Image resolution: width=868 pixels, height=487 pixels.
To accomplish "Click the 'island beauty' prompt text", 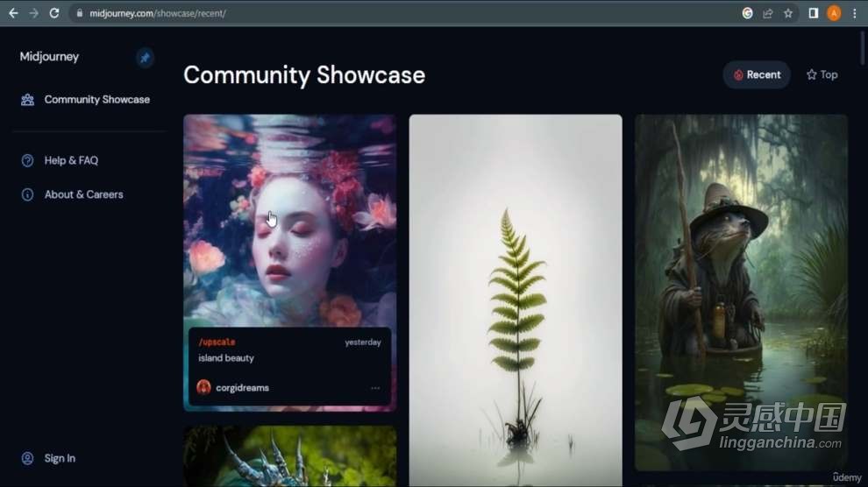I will pyautogui.click(x=226, y=358).
